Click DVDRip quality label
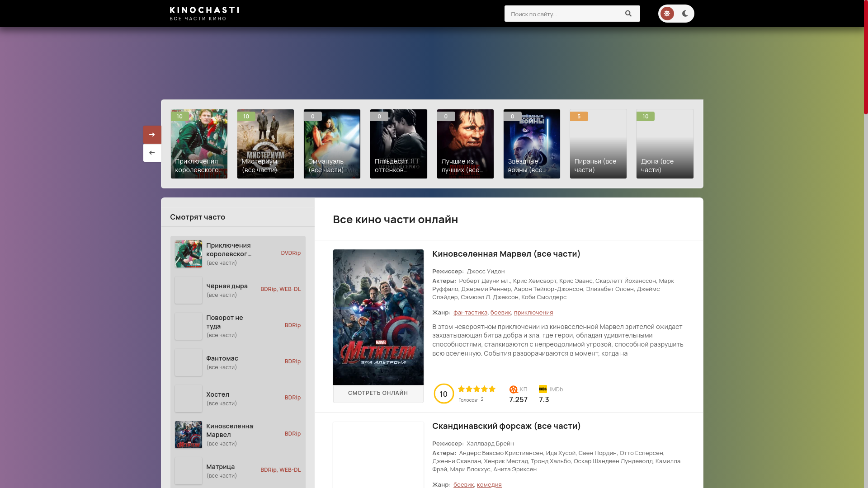The height and width of the screenshot is (488, 868). [x=291, y=253]
